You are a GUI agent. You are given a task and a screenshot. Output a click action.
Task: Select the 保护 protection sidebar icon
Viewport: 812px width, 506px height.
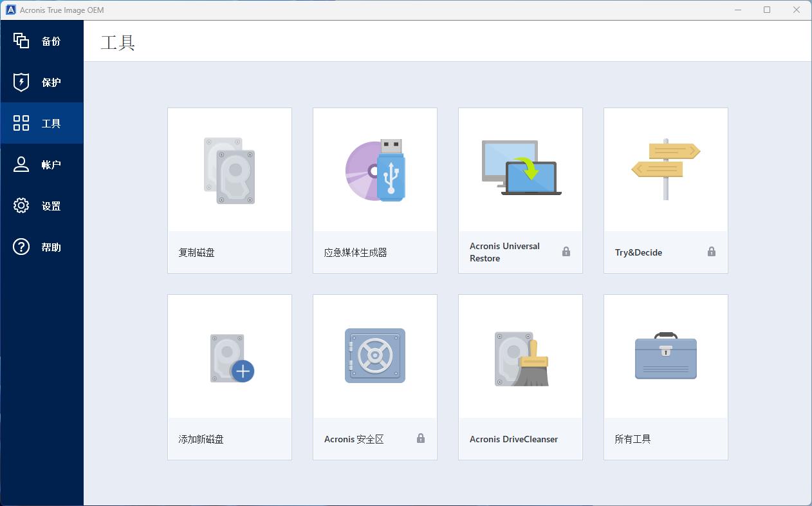[x=41, y=82]
